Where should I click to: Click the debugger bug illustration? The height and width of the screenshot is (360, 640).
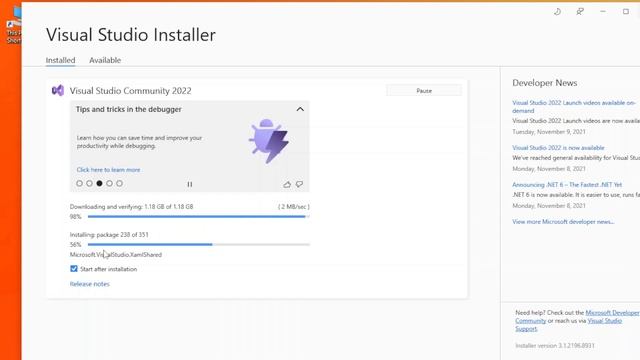tap(269, 141)
